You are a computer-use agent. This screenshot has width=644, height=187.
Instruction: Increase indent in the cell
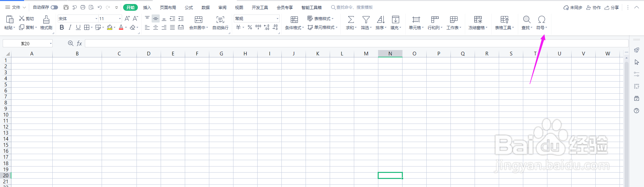(181, 18)
